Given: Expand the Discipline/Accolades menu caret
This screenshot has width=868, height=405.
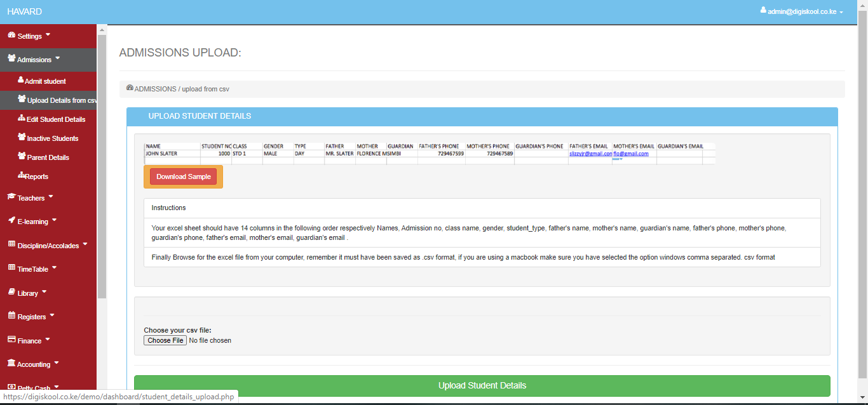Looking at the screenshot, I should (85, 244).
